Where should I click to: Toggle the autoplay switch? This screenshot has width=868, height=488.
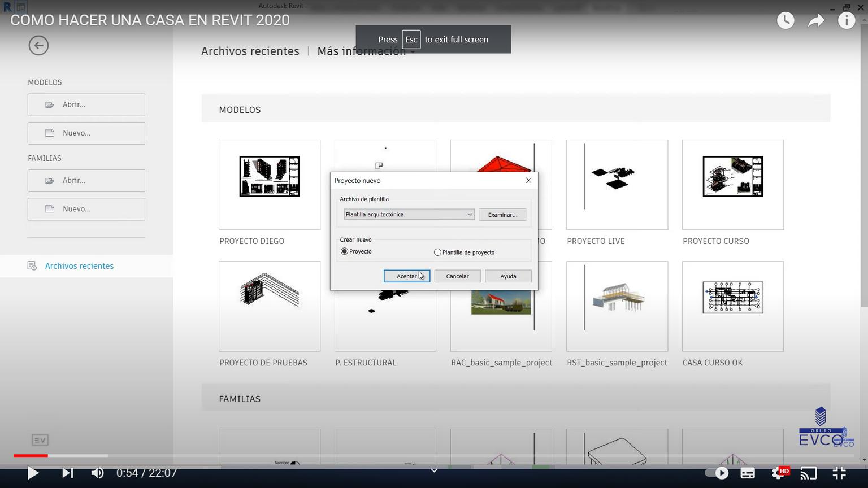[x=717, y=473]
